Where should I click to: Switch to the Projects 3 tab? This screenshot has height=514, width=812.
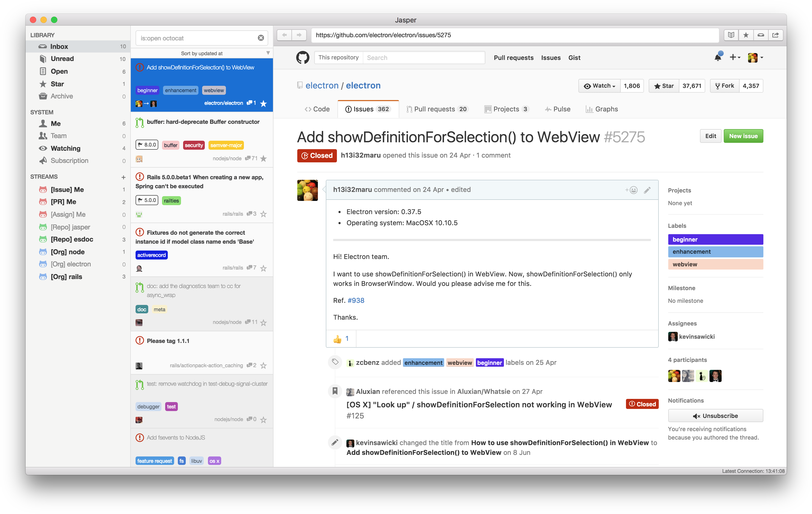507,109
